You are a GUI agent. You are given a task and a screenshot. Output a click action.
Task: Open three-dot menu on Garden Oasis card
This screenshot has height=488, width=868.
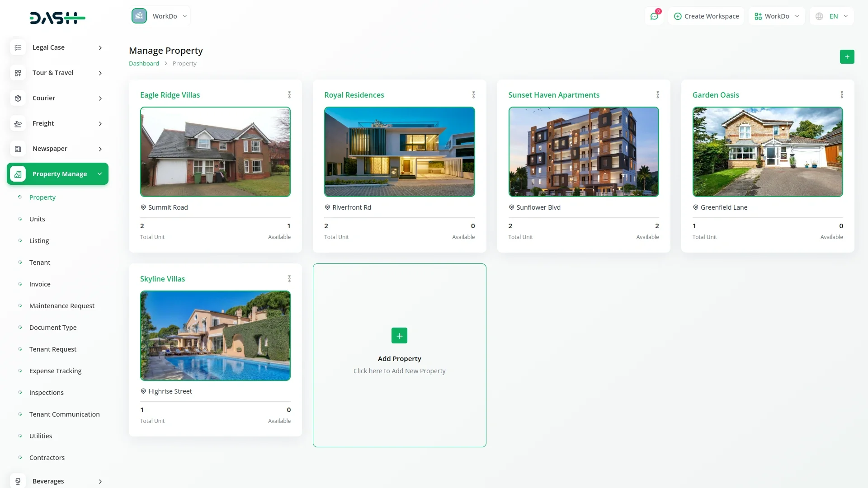click(x=841, y=95)
